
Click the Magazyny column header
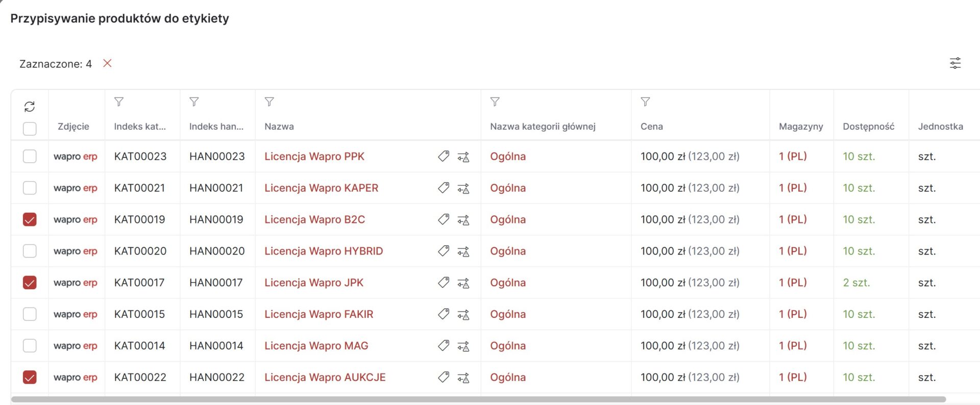(x=801, y=126)
